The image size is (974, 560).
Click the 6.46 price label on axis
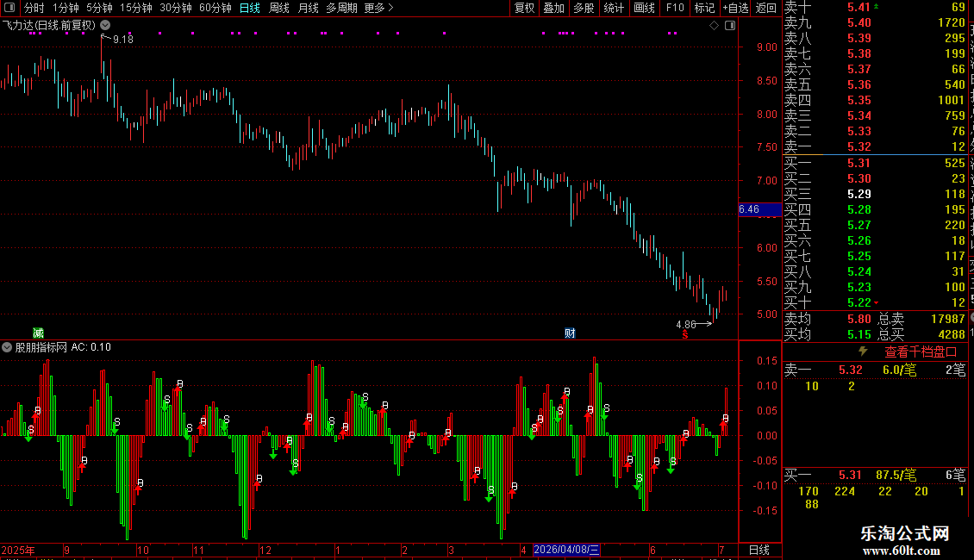pyautogui.click(x=759, y=209)
